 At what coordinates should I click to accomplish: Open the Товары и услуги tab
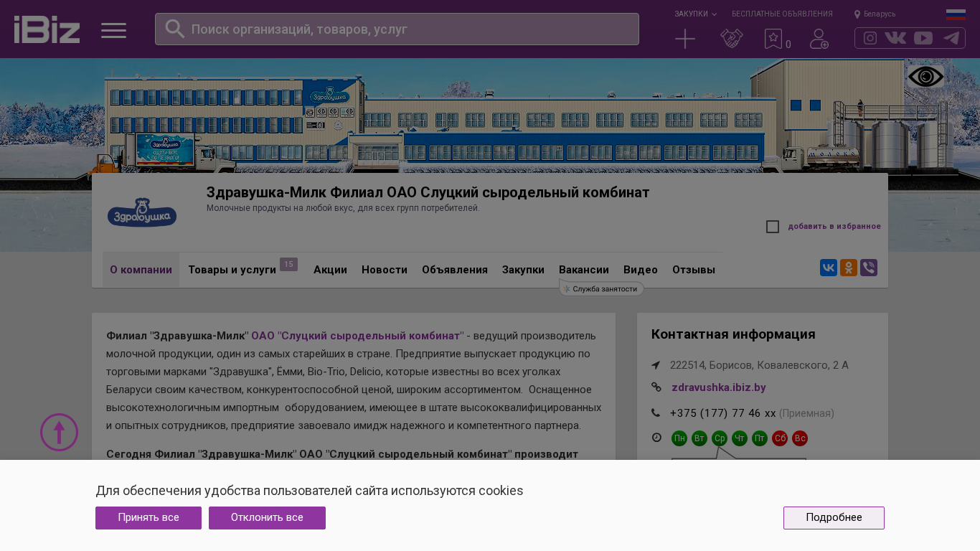pos(232,270)
